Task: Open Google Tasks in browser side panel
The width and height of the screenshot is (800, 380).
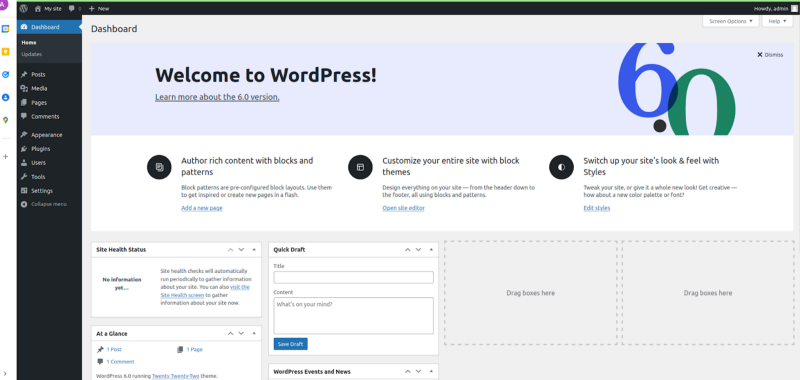Action: pyautogui.click(x=6, y=74)
